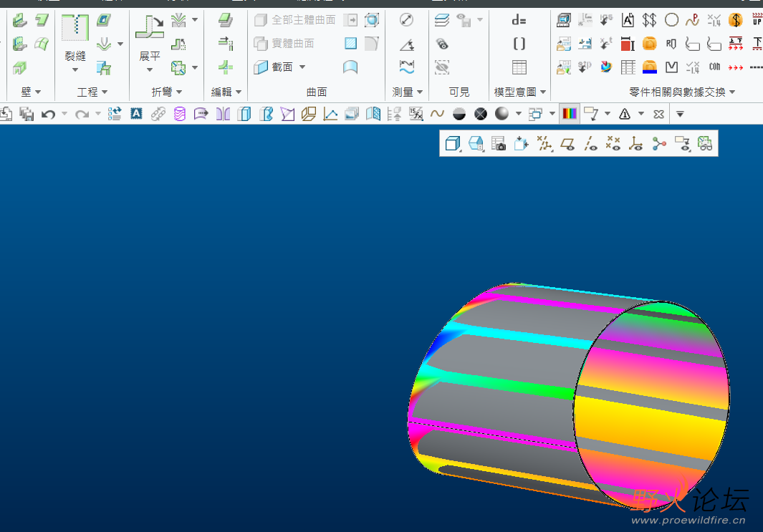This screenshot has width=763, height=532.
Task: Click the measure diameter circle icon
Action: point(406,20)
